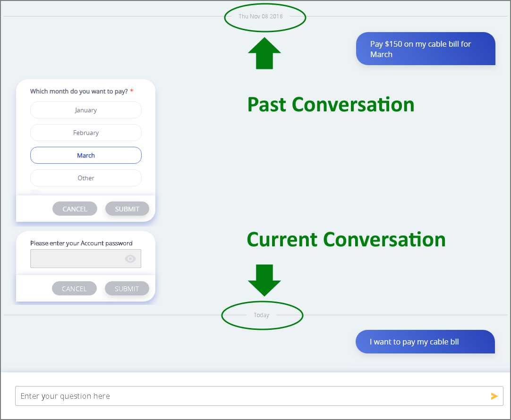Pick the Other month option
The image size is (511, 420).
point(85,178)
